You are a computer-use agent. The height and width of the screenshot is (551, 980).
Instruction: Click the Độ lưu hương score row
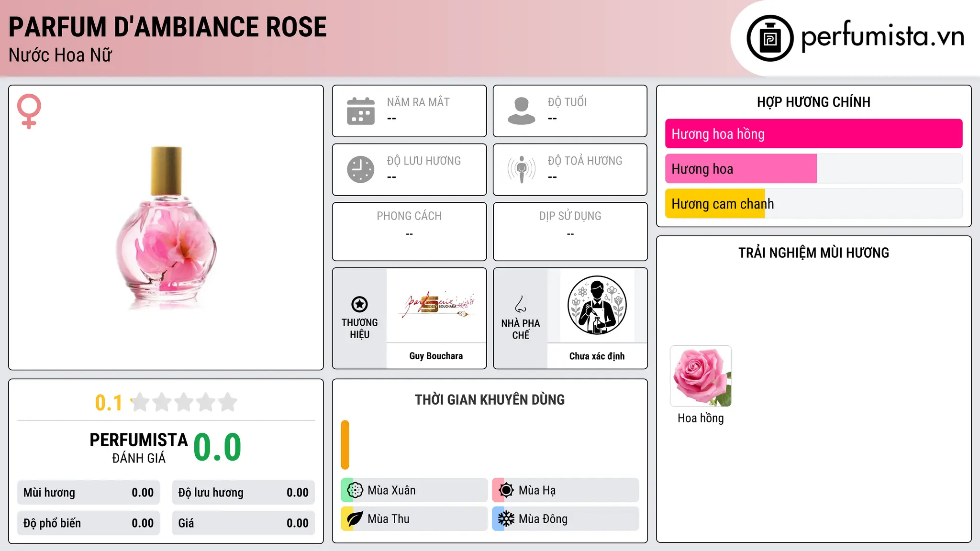click(x=243, y=493)
